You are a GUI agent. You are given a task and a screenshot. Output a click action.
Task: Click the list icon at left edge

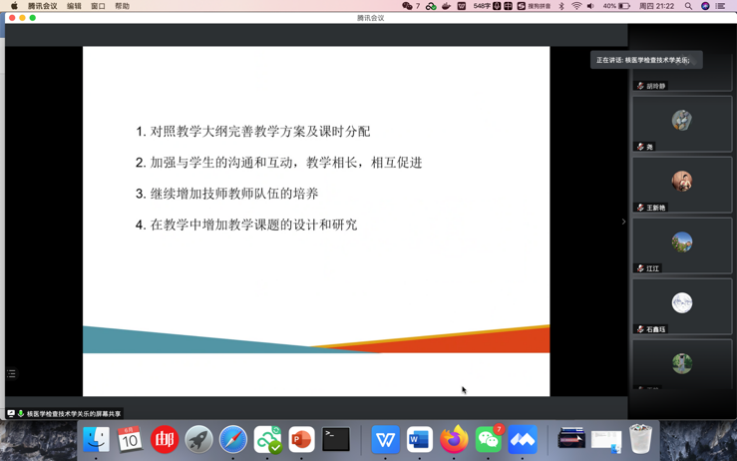11,374
